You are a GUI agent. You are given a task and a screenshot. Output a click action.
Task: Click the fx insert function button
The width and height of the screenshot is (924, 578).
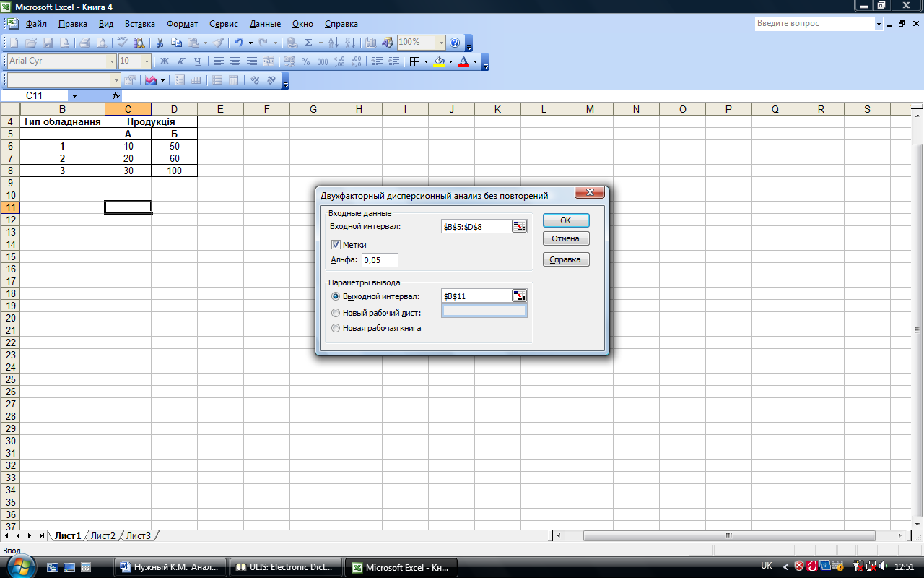click(x=116, y=95)
